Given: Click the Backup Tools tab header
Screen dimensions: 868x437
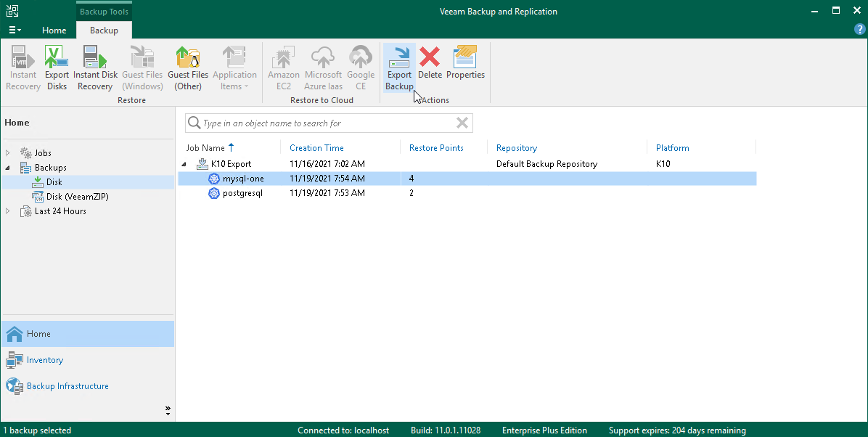Looking at the screenshot, I should pyautogui.click(x=104, y=12).
